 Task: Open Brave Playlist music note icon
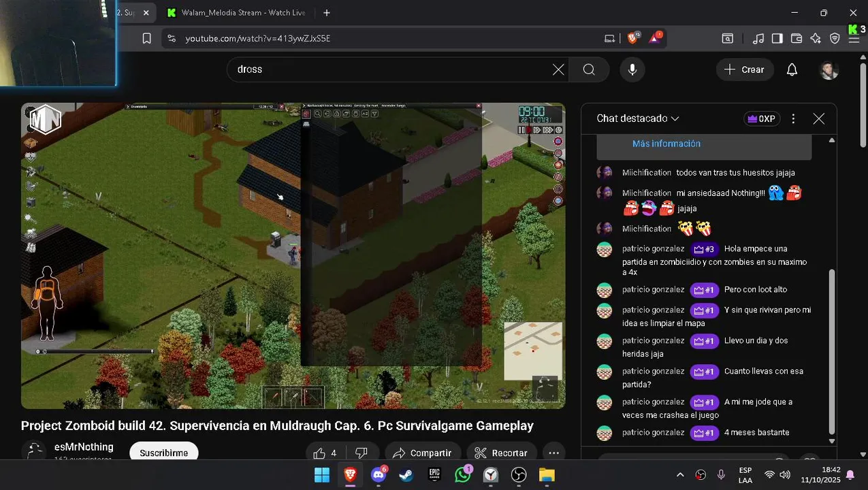pyautogui.click(x=758, y=39)
